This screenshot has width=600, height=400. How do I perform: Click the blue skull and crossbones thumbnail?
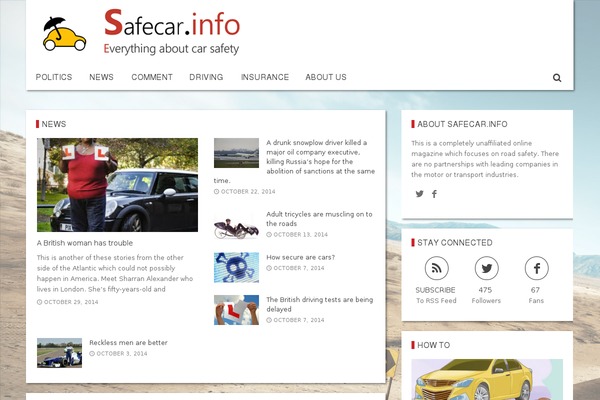[x=236, y=267]
